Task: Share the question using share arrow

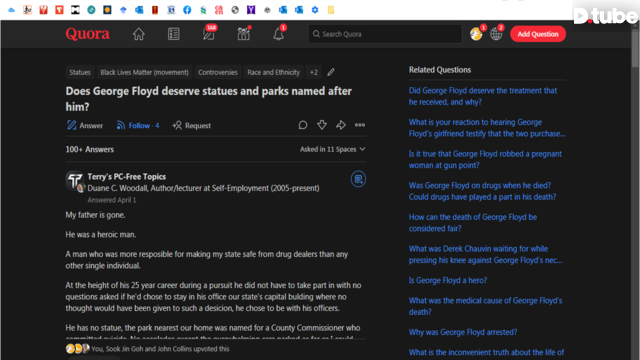Action: (x=341, y=125)
